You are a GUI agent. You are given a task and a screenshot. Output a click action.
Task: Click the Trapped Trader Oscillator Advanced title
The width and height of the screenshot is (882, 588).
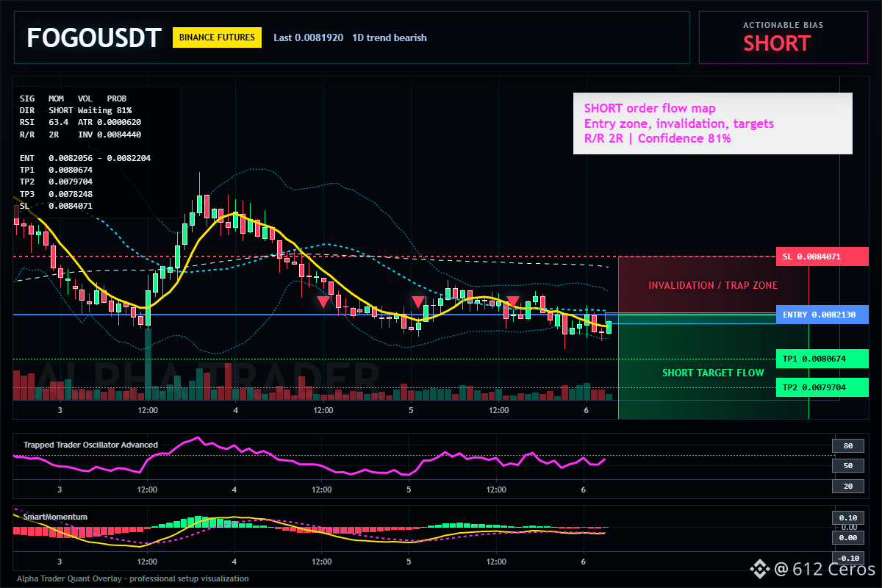click(x=90, y=445)
